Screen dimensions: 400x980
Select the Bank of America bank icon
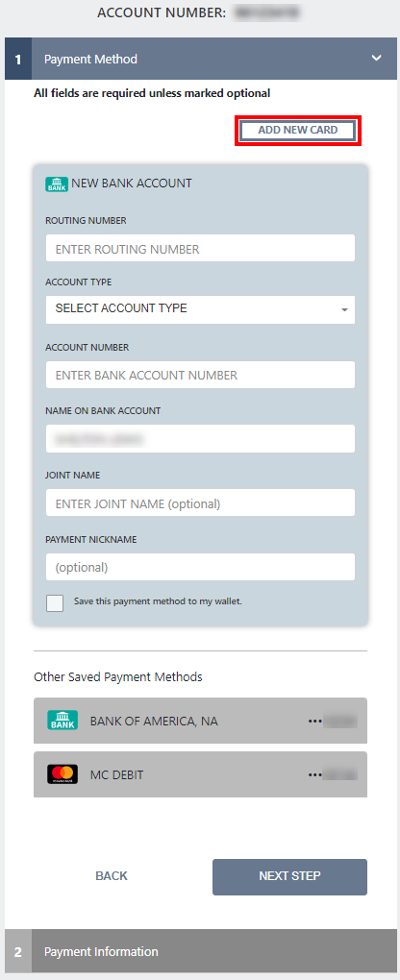62,721
